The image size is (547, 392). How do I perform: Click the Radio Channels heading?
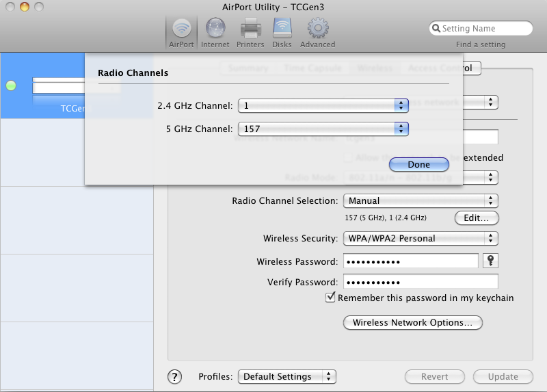[x=133, y=73]
